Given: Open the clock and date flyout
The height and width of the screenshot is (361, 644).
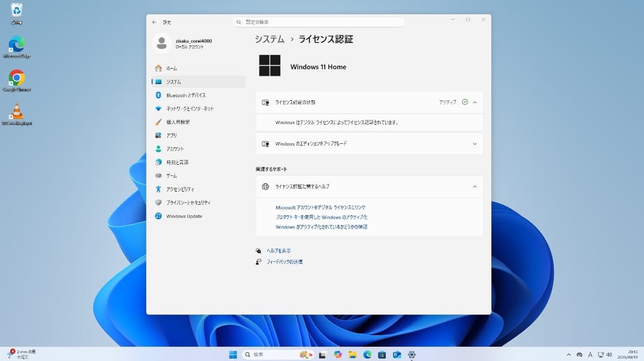Looking at the screenshot, I should (x=627, y=355).
